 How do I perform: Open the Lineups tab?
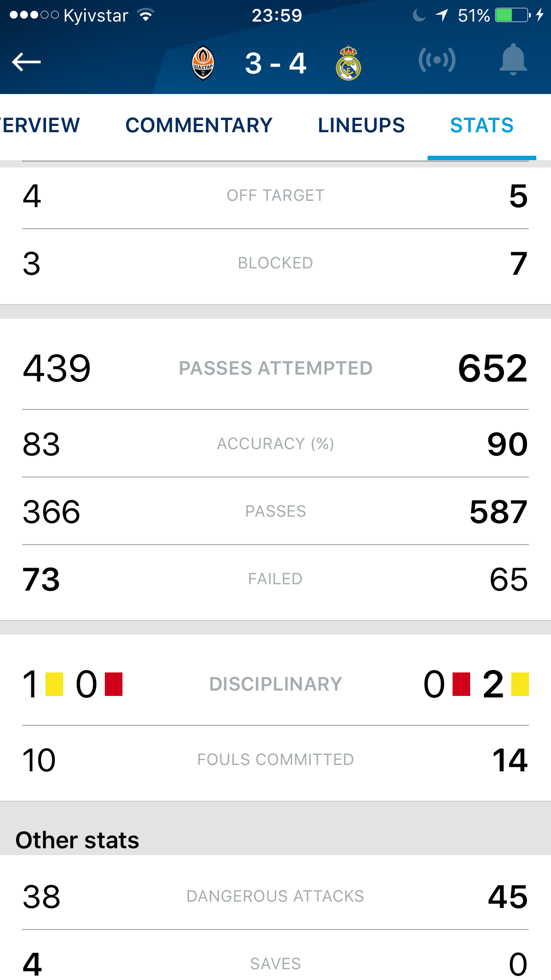pos(361,125)
